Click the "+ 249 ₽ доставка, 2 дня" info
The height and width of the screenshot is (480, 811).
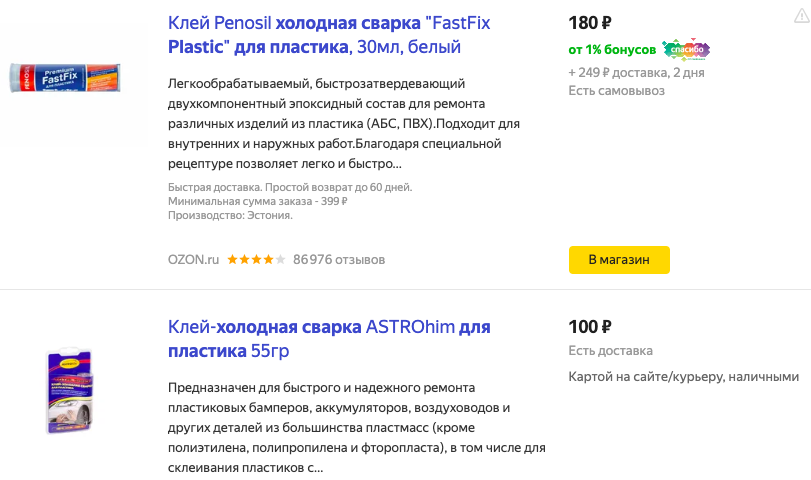(x=636, y=72)
